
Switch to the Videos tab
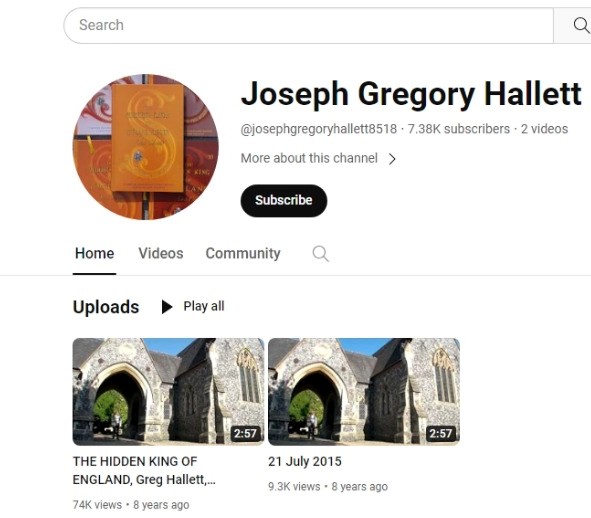(x=161, y=253)
